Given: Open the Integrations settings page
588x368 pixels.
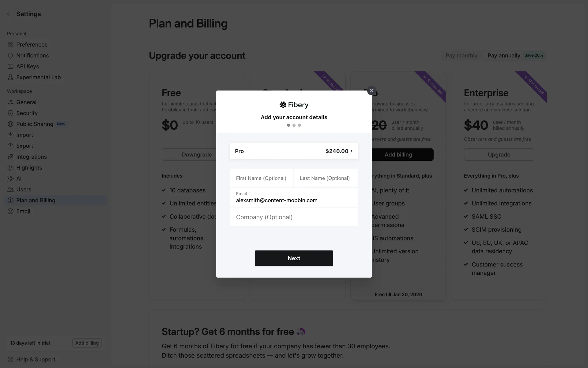Looking at the screenshot, I should pyautogui.click(x=31, y=157).
